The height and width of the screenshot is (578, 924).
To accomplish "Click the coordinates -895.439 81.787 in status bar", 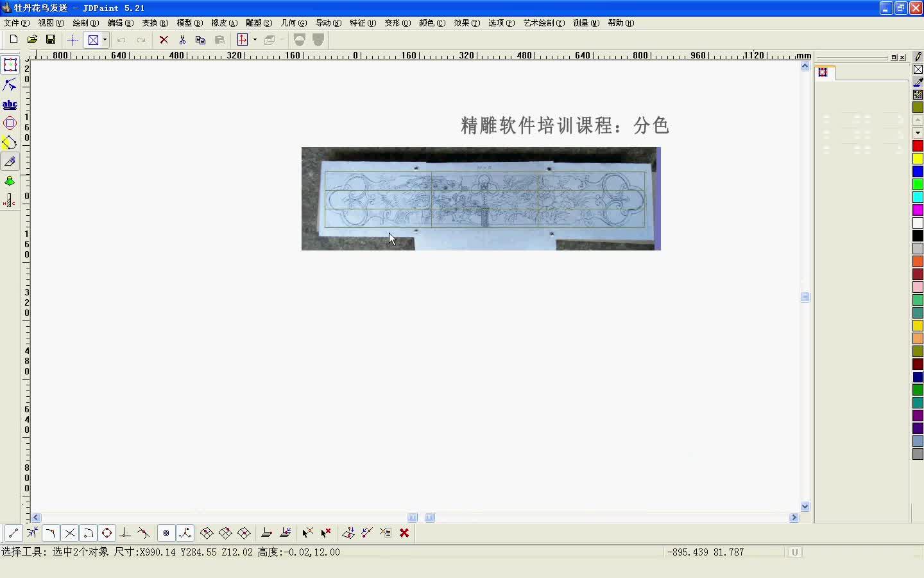I will (705, 552).
